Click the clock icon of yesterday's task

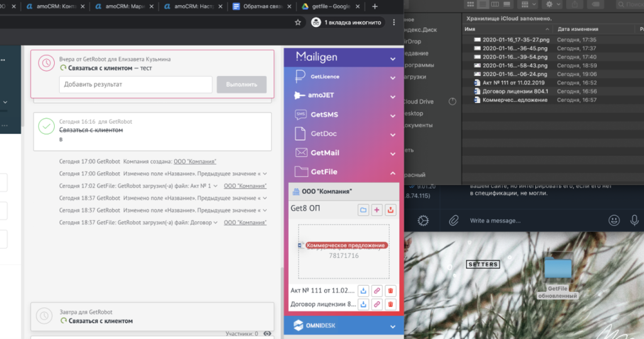(47, 63)
